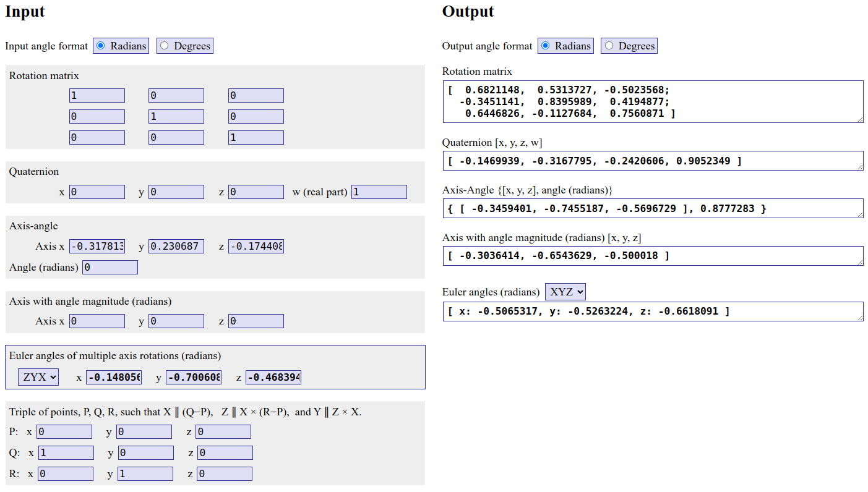Click the 'Euler angles of multiple axis rotations' label
The height and width of the screenshot is (492, 868).
point(115,355)
